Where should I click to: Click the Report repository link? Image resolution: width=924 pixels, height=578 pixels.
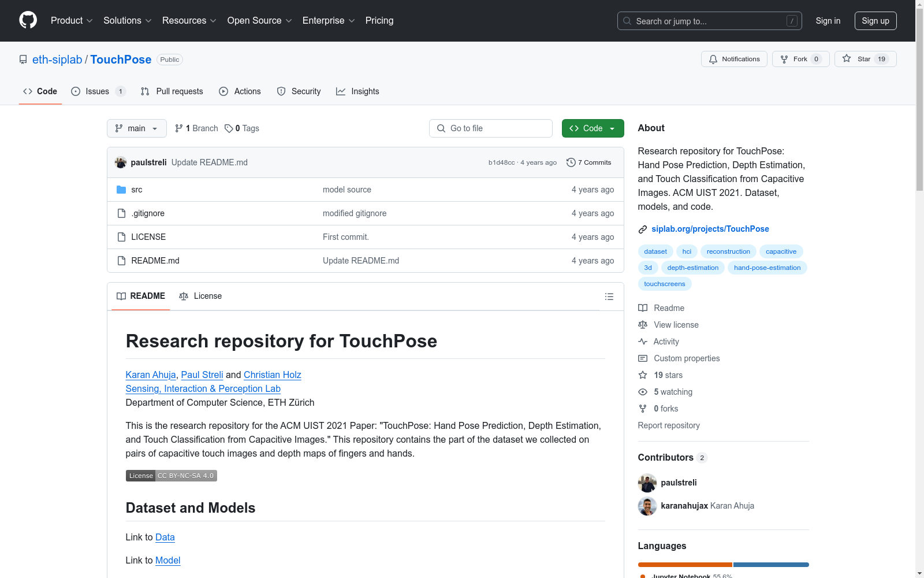pos(669,425)
